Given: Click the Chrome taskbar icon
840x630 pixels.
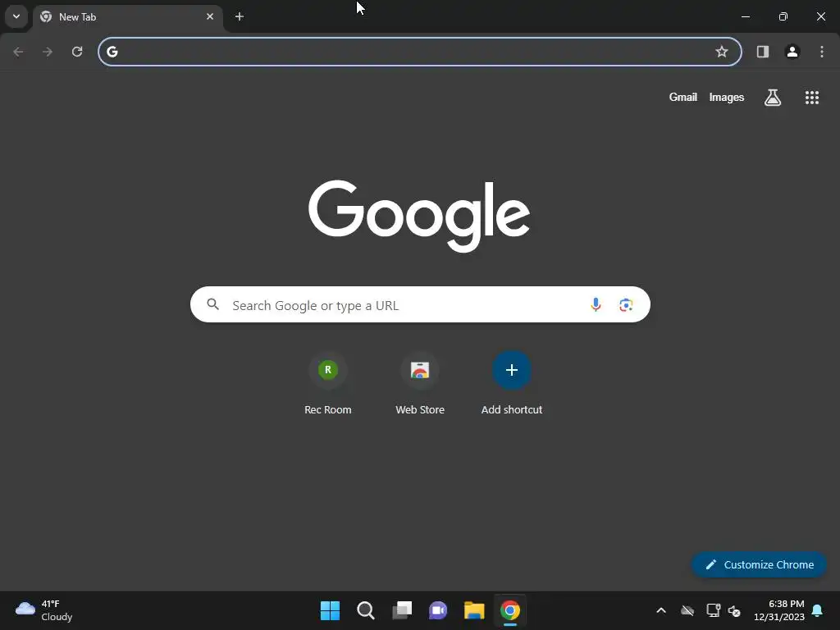Looking at the screenshot, I should [510, 610].
